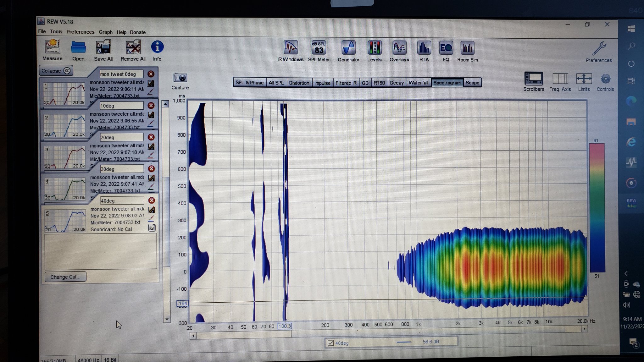
Task: Open notes icon for 40deg measurement
Action: (152, 228)
